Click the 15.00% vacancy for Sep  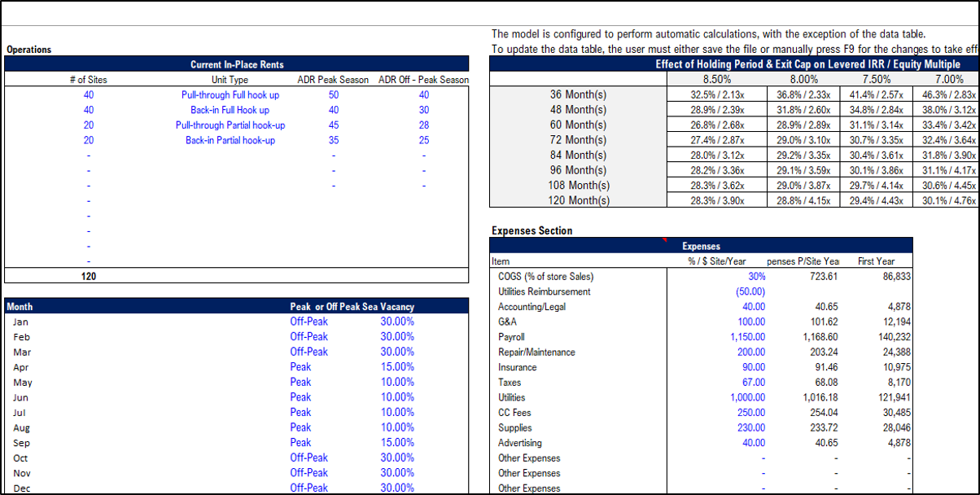click(x=397, y=443)
